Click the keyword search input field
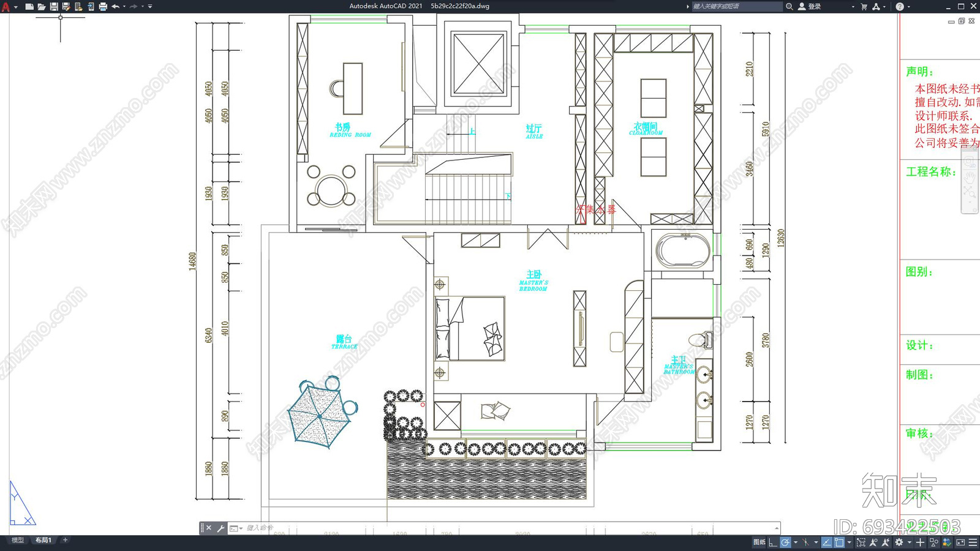 point(737,6)
